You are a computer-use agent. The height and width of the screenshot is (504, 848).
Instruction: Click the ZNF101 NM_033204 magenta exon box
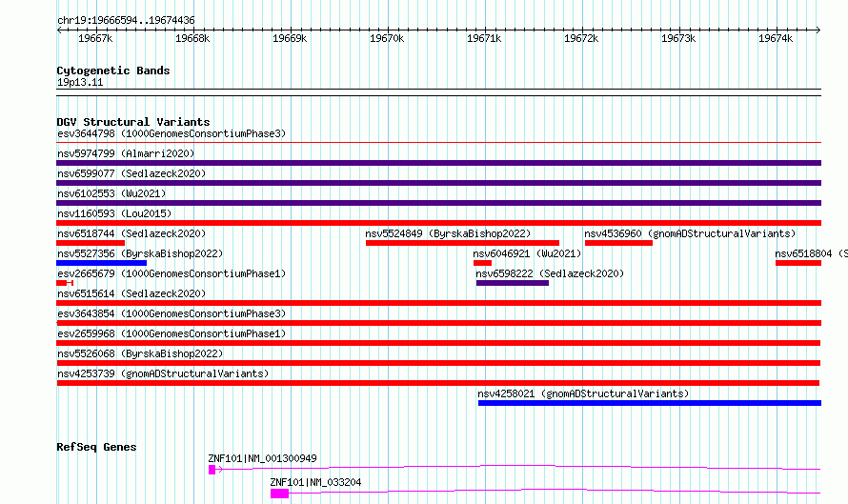click(279, 494)
